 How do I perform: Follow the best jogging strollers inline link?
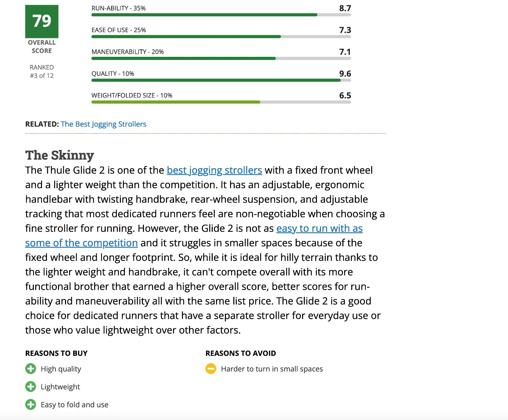point(214,170)
